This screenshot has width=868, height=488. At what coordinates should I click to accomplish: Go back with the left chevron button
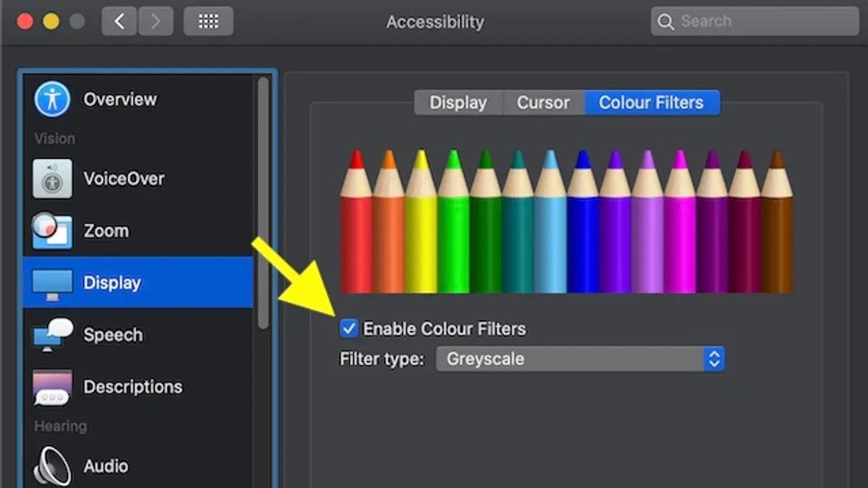[119, 22]
